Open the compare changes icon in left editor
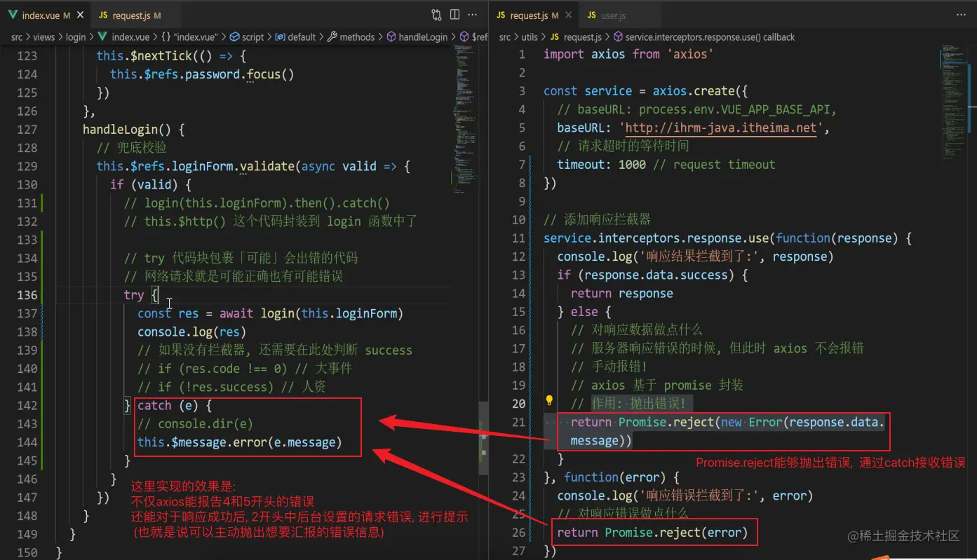Screen dimensions: 977x560 click(x=436, y=15)
